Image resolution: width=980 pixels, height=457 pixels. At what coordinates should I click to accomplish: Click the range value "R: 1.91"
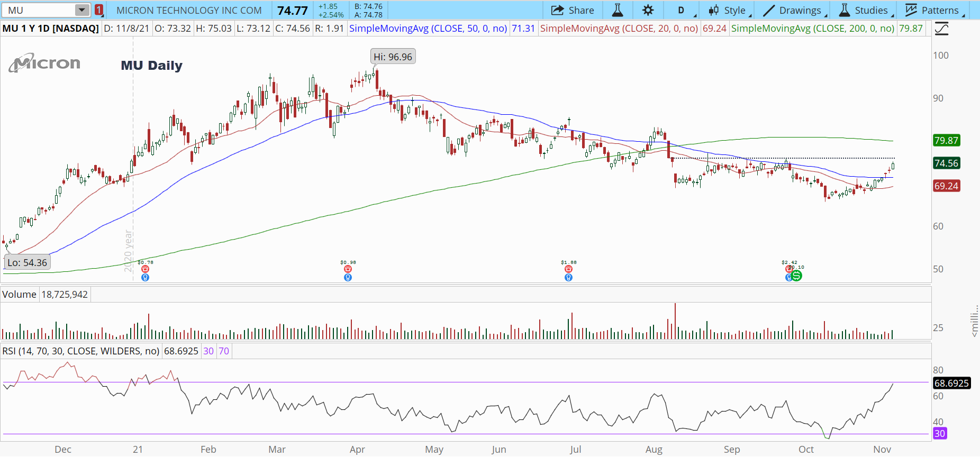[x=329, y=29]
